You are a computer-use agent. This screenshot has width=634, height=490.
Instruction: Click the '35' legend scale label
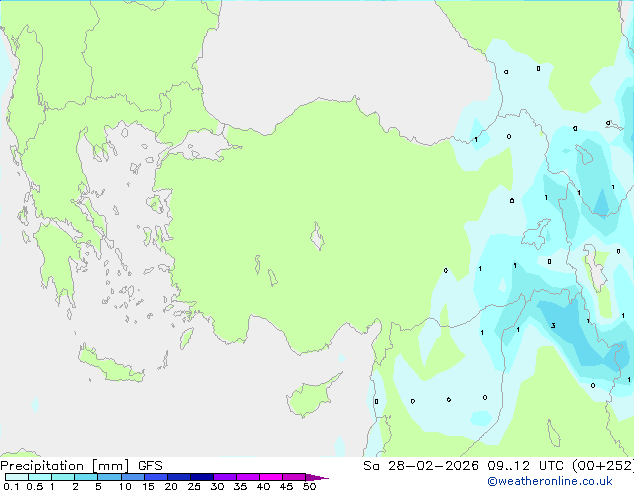click(x=240, y=486)
